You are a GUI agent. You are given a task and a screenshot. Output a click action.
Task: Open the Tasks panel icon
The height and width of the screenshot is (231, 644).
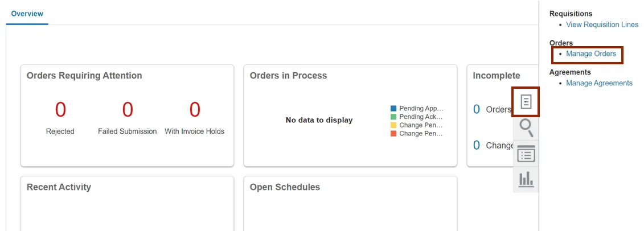526,102
